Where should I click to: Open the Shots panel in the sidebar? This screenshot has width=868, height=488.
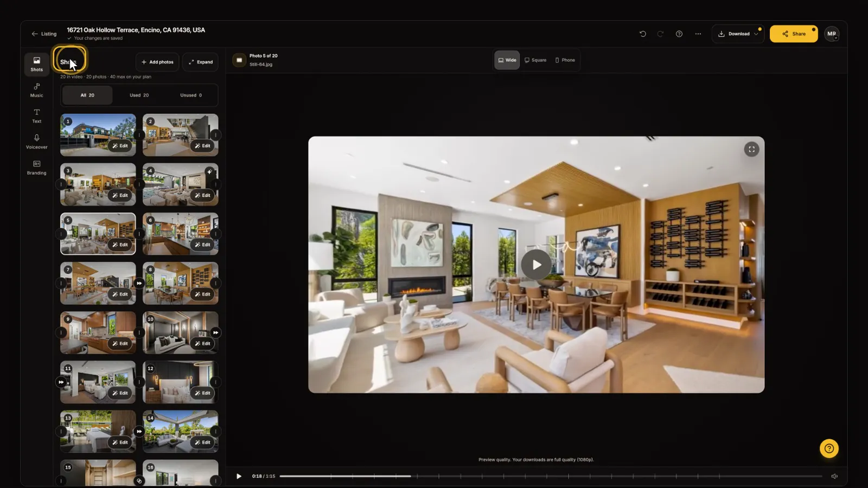pos(36,64)
